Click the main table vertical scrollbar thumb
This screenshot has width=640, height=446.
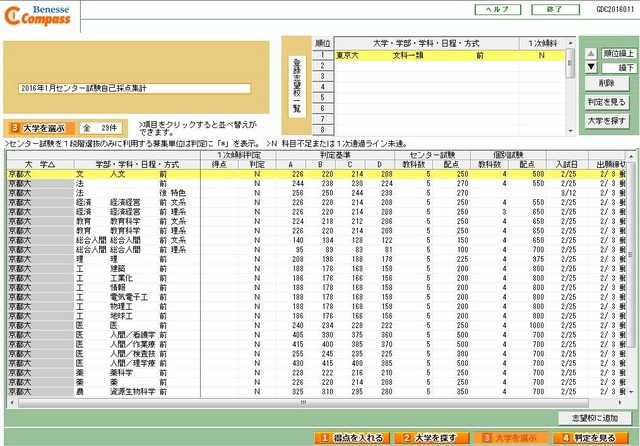pyautogui.click(x=631, y=255)
